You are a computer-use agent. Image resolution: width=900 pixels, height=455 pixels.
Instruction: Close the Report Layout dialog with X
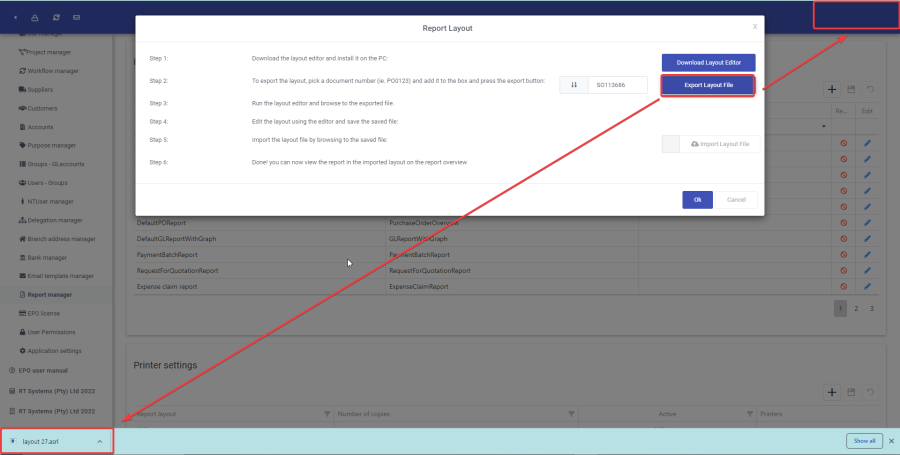pos(754,27)
